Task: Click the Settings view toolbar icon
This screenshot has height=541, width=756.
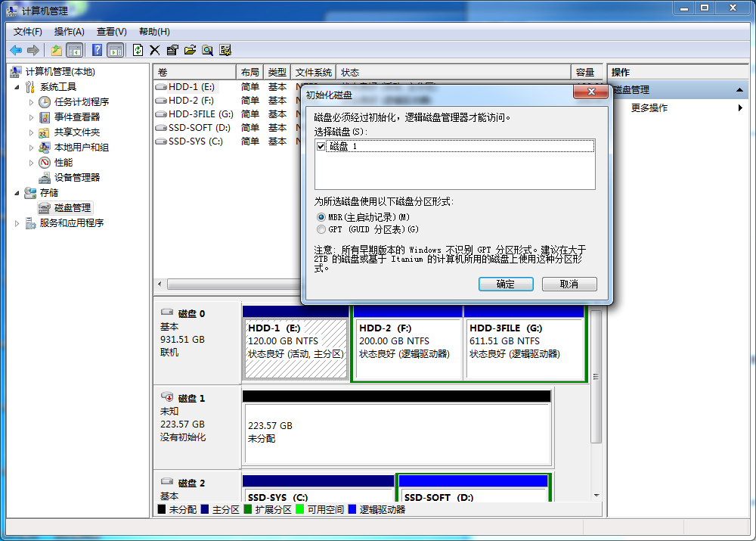Action: pyautogui.click(x=225, y=50)
